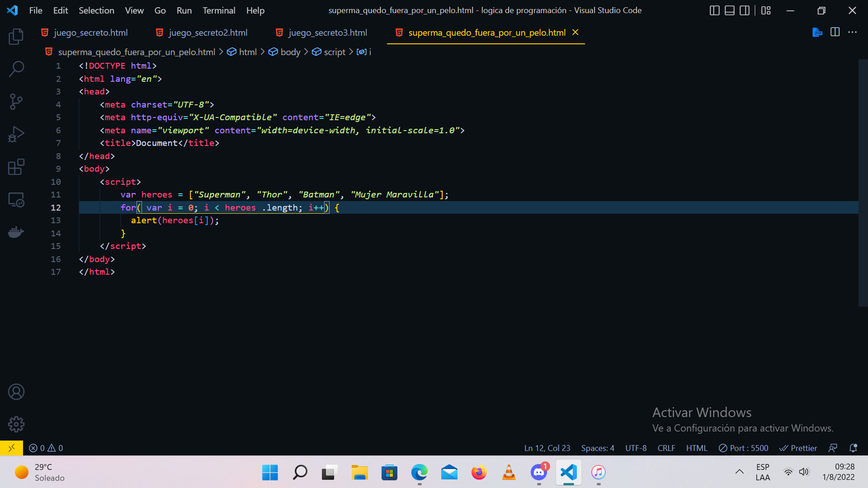Click the Prettier status item
The image size is (868, 488).
tap(798, 448)
